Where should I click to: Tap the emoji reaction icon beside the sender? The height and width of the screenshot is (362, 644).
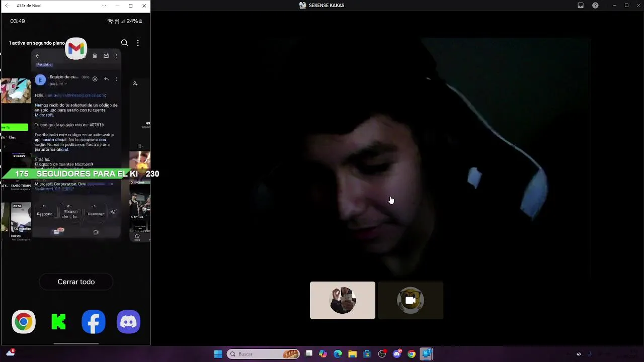[95, 79]
